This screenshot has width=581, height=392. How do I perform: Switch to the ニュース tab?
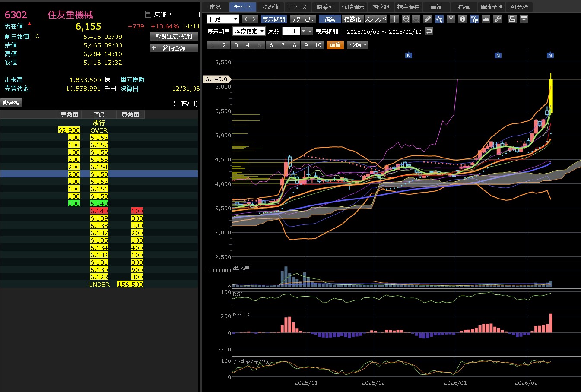coord(298,7)
